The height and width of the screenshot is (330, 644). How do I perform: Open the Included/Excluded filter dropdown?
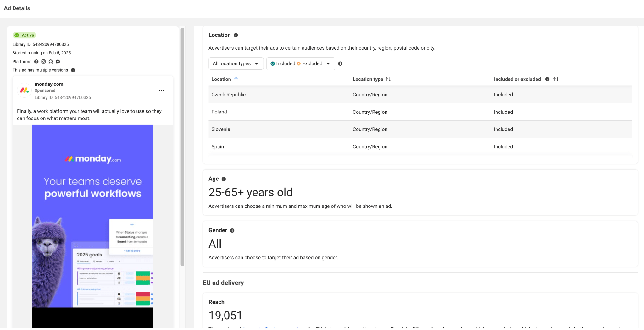coord(300,63)
